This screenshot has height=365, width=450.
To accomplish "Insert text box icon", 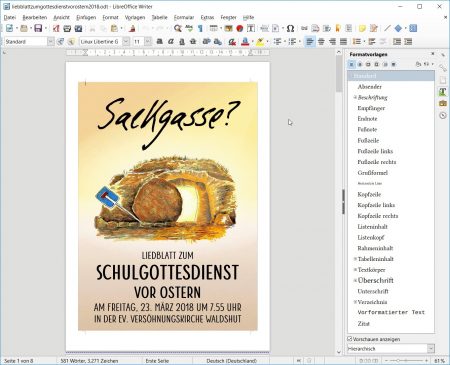I will [251, 28].
